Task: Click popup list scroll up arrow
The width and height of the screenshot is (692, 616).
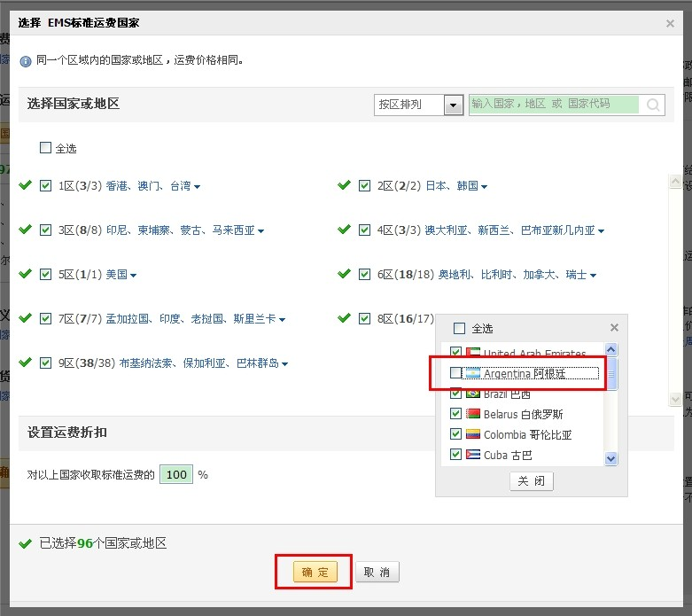Action: tap(611, 350)
